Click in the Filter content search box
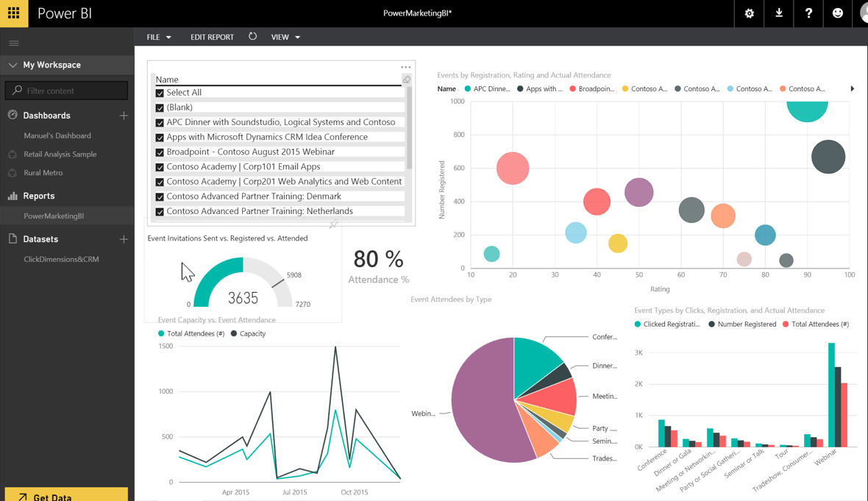Screen dimensions: 868x501 pos(66,90)
